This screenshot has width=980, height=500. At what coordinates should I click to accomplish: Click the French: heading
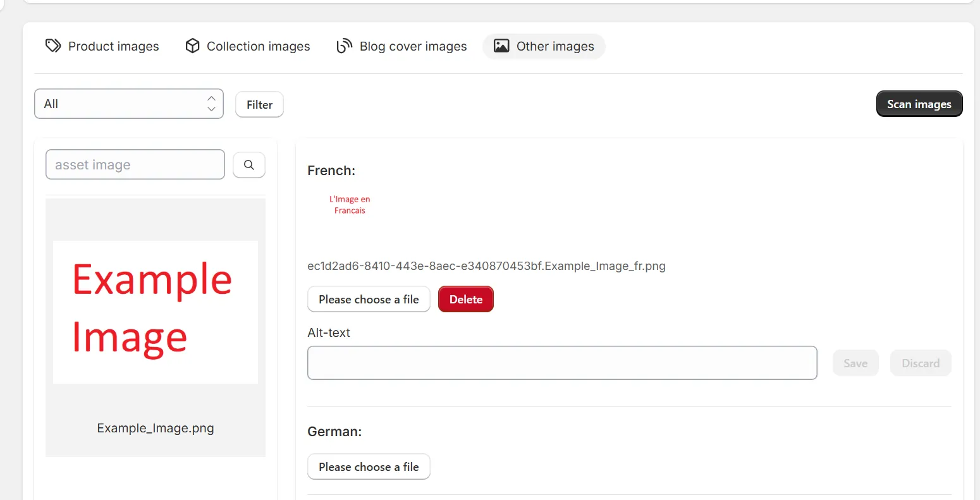(x=331, y=170)
